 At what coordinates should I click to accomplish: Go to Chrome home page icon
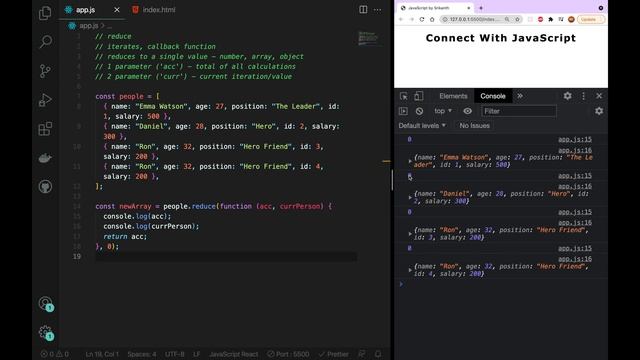pos(432,19)
